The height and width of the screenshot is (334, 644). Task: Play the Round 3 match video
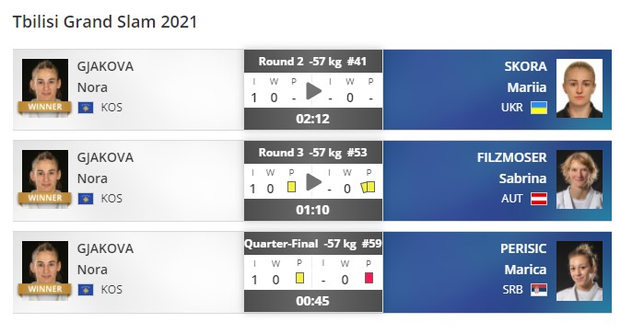(x=314, y=182)
